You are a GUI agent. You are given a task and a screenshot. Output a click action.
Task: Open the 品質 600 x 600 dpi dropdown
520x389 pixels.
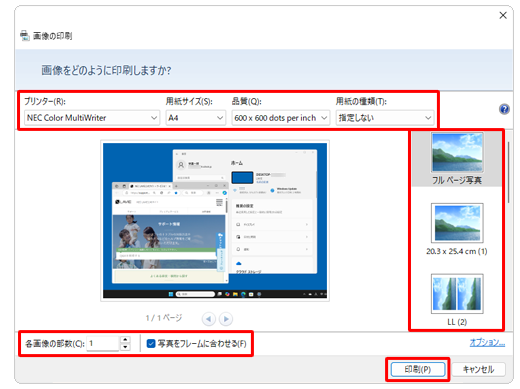(x=281, y=118)
